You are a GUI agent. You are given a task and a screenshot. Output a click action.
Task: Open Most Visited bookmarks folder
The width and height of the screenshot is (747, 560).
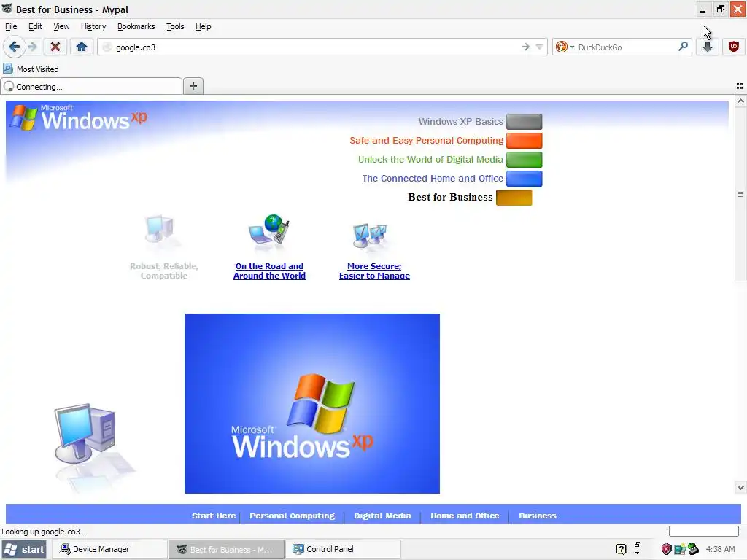coord(31,69)
